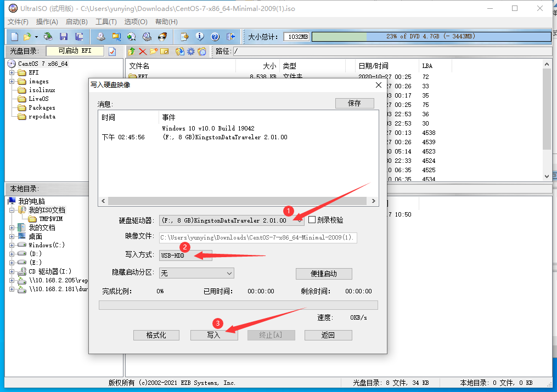Click the 路径 path field
This screenshot has width=557, height=392.
392,52
